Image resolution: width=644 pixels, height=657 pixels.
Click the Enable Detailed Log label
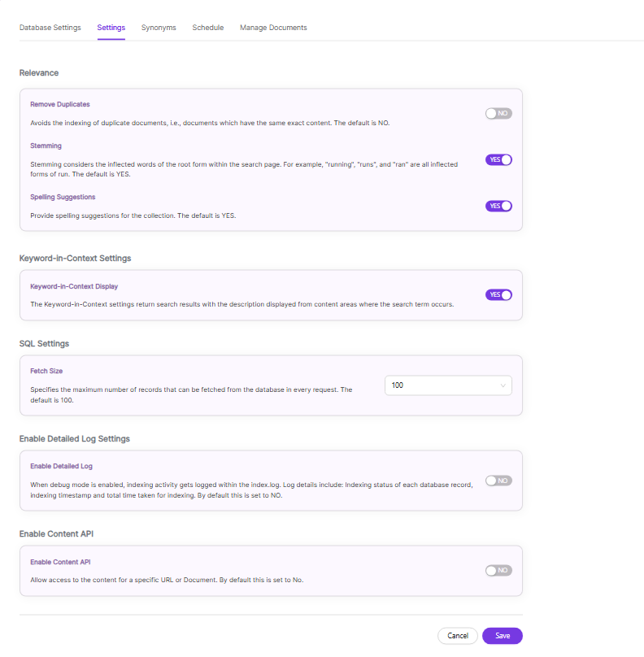61,467
